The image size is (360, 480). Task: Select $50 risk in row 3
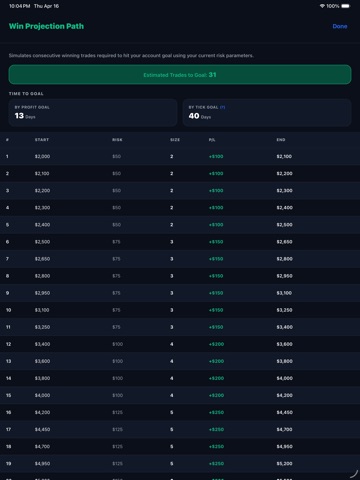click(117, 191)
